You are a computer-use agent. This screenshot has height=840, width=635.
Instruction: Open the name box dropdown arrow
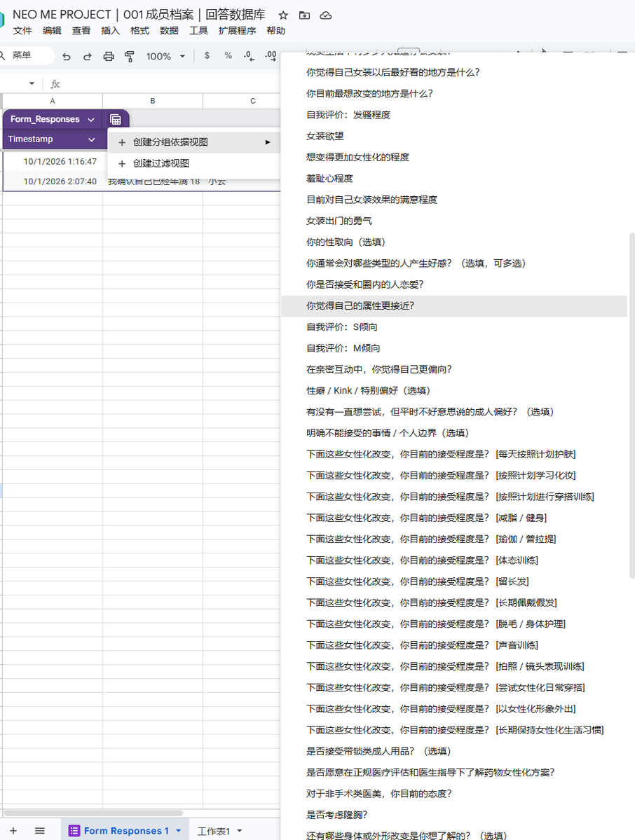click(x=32, y=83)
